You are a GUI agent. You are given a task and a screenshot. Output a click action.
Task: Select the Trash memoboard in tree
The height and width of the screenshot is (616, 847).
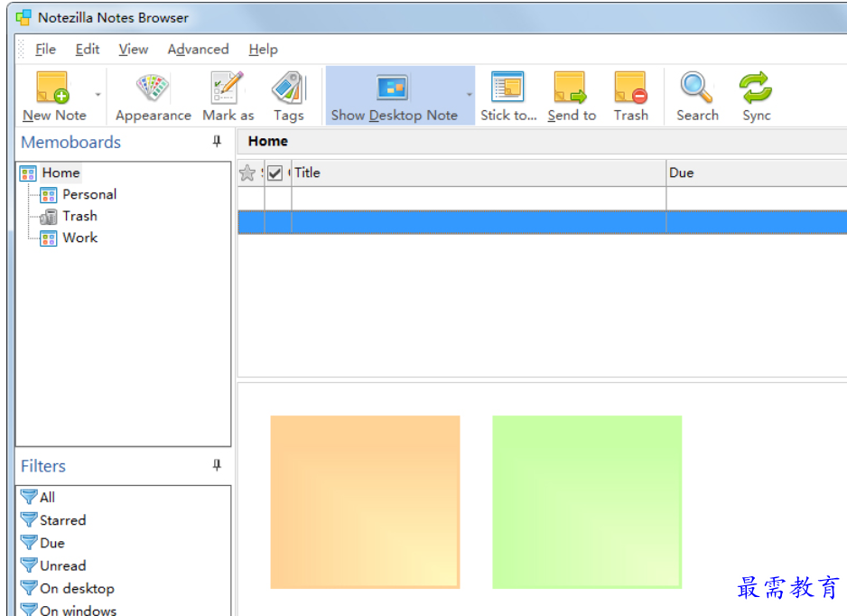(x=80, y=216)
